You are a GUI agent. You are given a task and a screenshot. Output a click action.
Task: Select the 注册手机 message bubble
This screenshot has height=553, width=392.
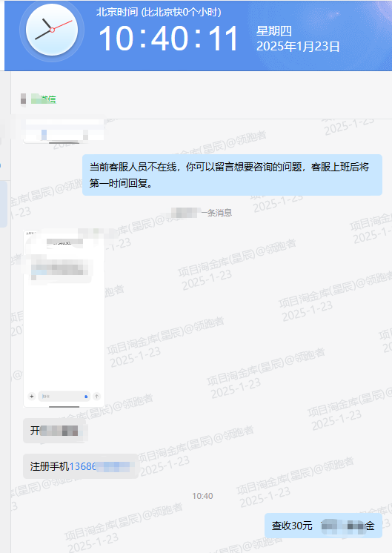tap(81, 466)
